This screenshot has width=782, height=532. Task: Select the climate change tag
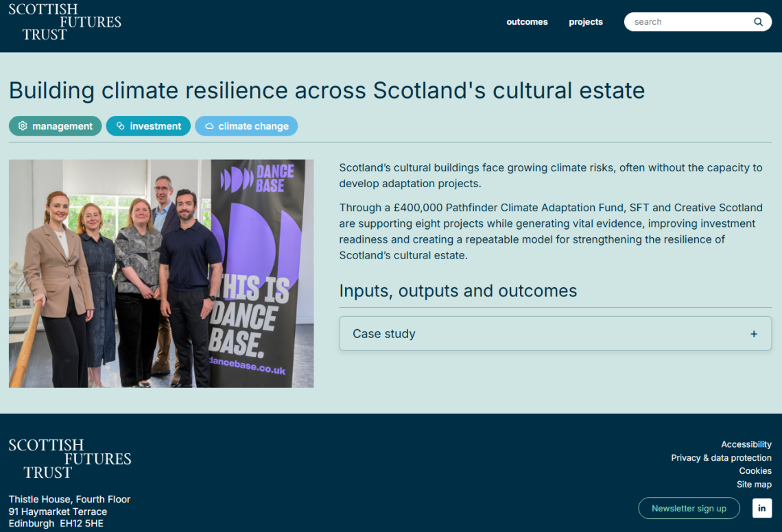coord(246,126)
